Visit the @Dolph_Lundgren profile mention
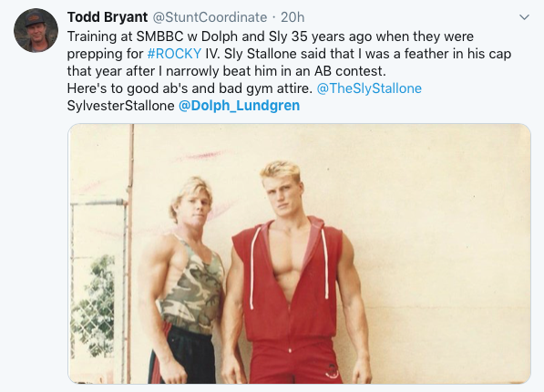 239,106
